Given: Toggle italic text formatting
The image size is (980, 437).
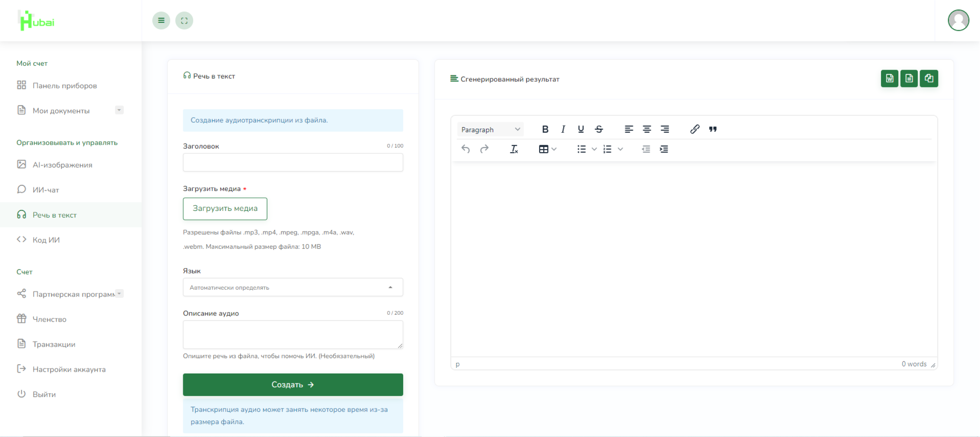Looking at the screenshot, I should click(x=563, y=129).
